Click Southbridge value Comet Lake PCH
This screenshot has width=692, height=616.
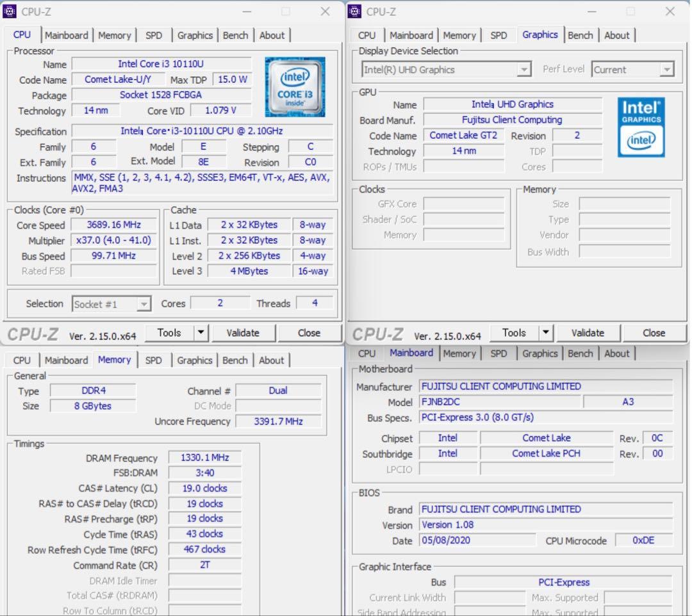pyautogui.click(x=547, y=454)
